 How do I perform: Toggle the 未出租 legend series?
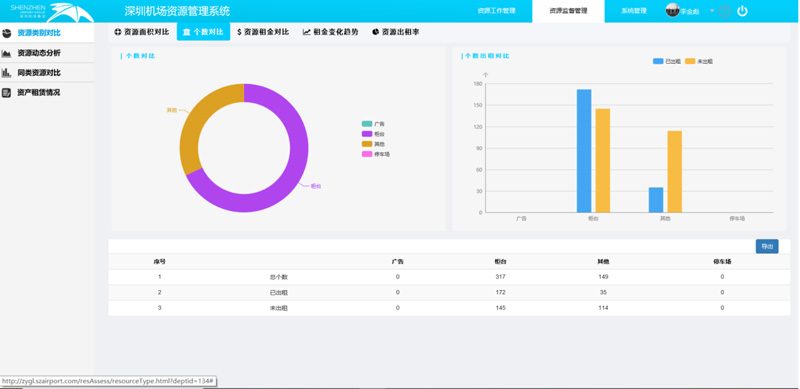click(698, 61)
